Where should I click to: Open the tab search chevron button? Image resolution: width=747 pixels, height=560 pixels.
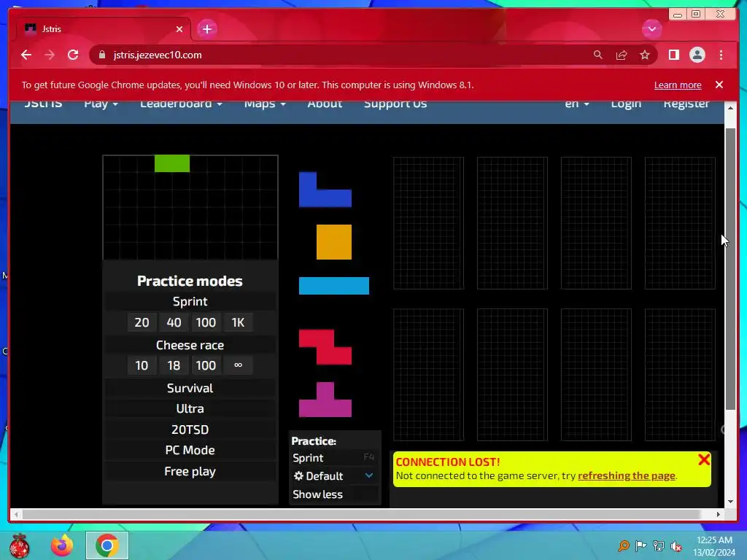click(651, 29)
